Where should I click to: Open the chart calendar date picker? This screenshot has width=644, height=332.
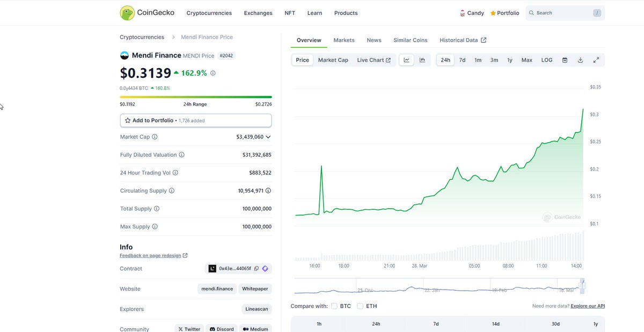[x=565, y=60]
